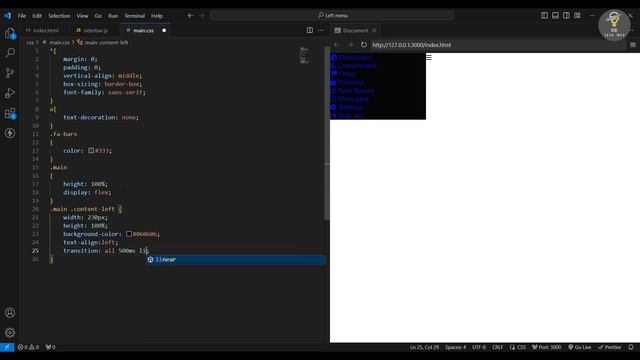Viewport: 640px width, 360px height.
Task: Show errors and warnings in status bar
Action: coord(28,347)
